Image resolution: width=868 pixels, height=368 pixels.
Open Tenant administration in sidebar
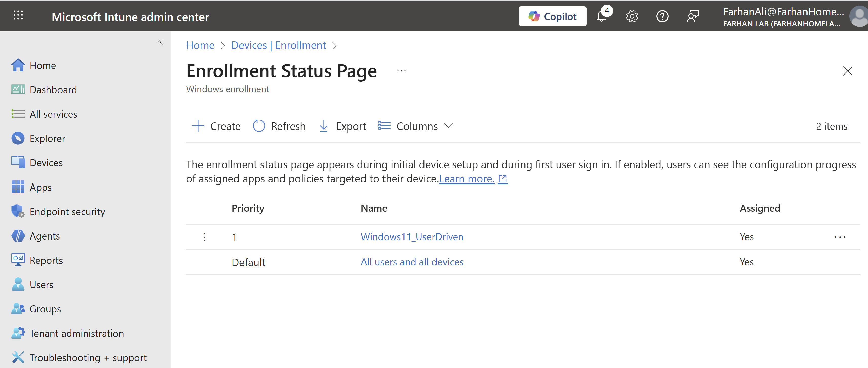(76, 333)
